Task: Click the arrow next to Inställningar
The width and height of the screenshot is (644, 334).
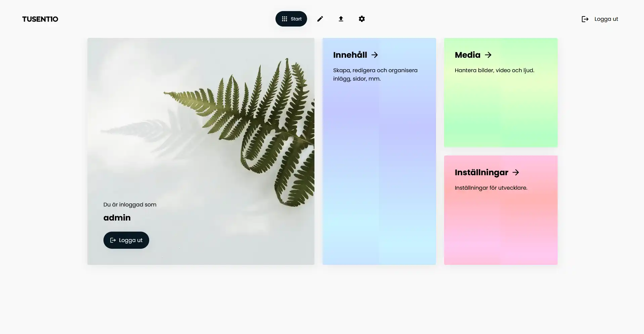Action: click(516, 173)
